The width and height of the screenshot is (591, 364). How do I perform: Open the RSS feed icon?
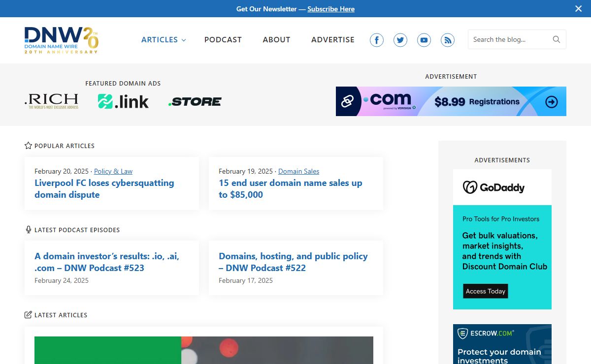tap(448, 40)
